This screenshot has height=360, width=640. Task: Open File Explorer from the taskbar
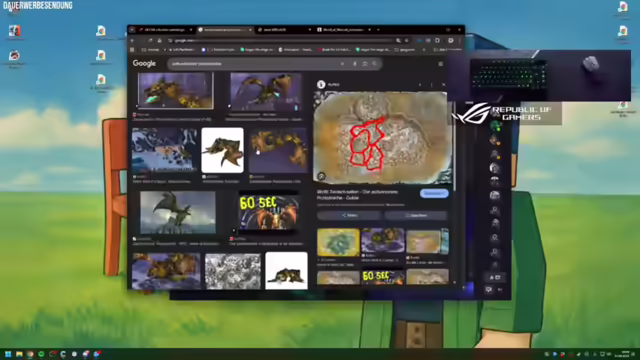19,354
